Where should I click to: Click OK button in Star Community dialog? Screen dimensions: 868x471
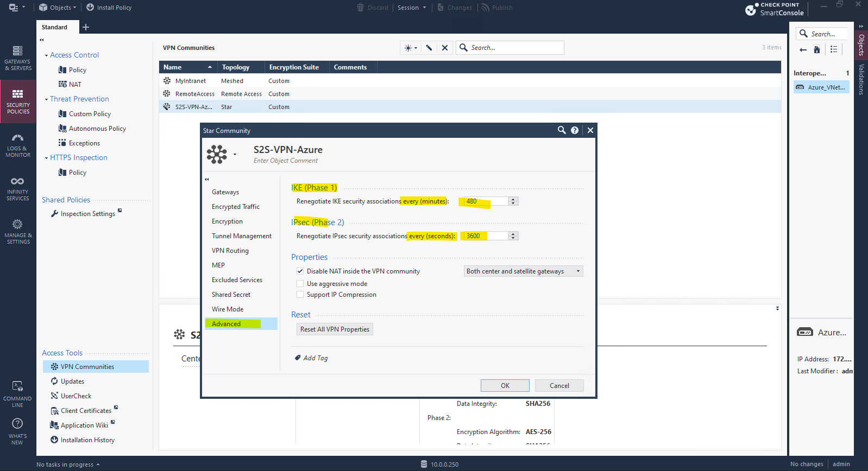coord(505,385)
